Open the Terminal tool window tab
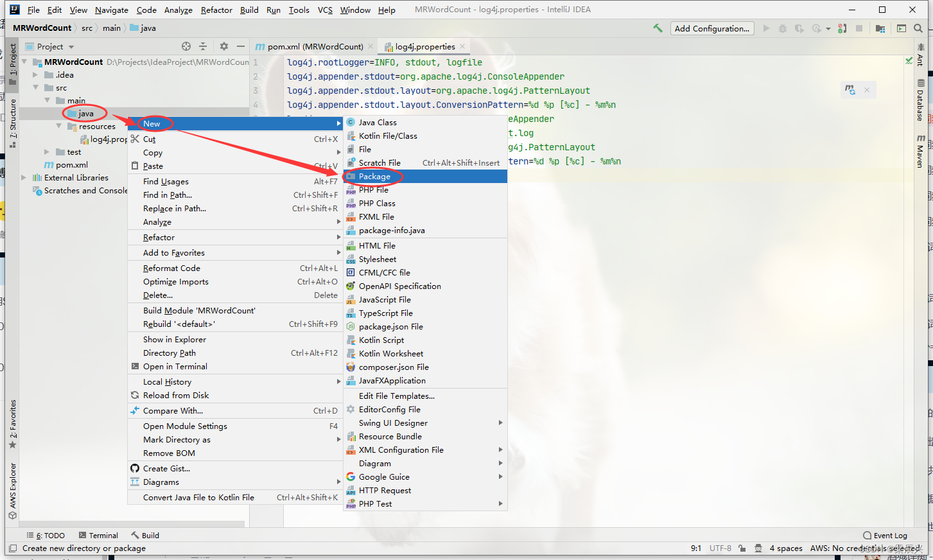 pyautogui.click(x=98, y=535)
